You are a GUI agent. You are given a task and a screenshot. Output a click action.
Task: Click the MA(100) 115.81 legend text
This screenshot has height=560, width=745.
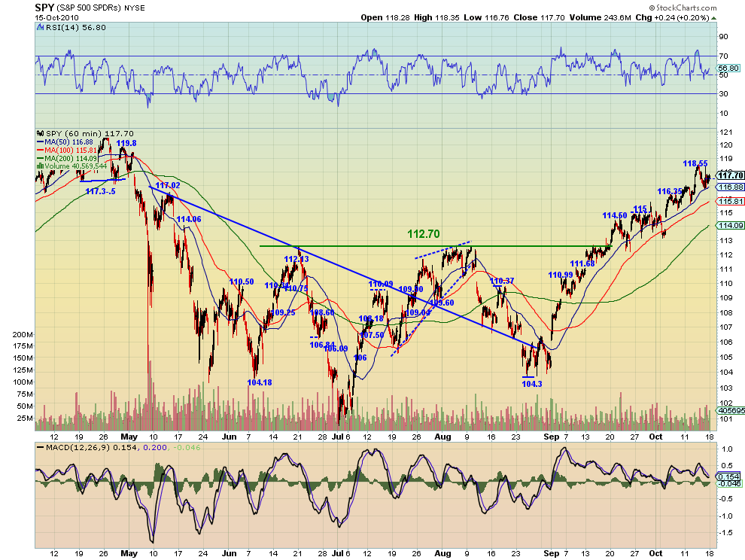click(x=71, y=150)
